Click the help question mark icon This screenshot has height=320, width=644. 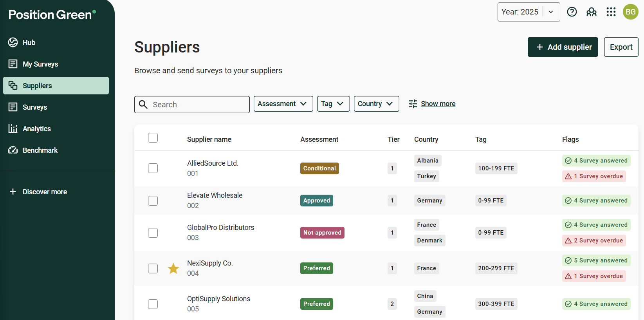(572, 12)
